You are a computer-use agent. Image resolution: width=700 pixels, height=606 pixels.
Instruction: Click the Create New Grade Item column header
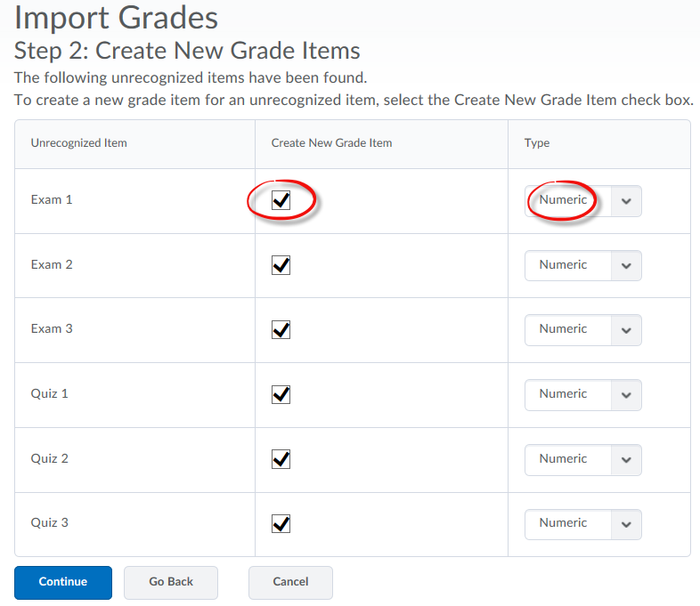331,143
